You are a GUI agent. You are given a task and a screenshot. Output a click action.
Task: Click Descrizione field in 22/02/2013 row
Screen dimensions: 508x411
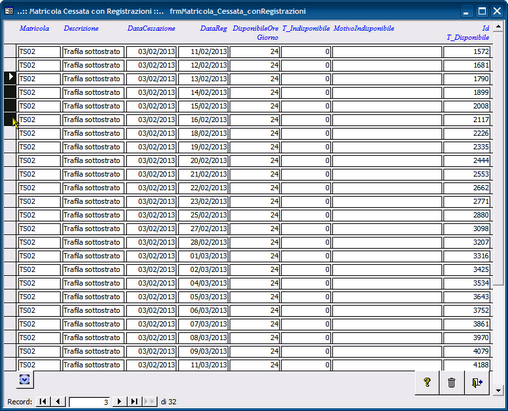pos(93,188)
